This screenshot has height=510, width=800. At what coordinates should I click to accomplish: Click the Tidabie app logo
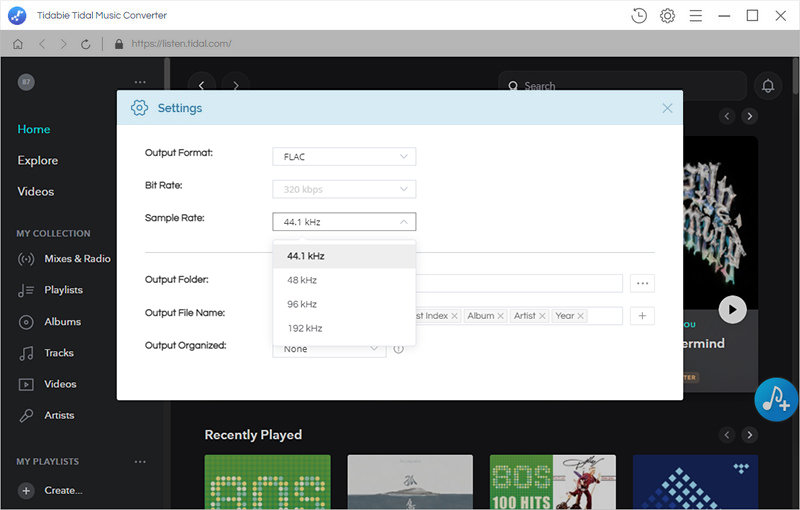click(17, 16)
